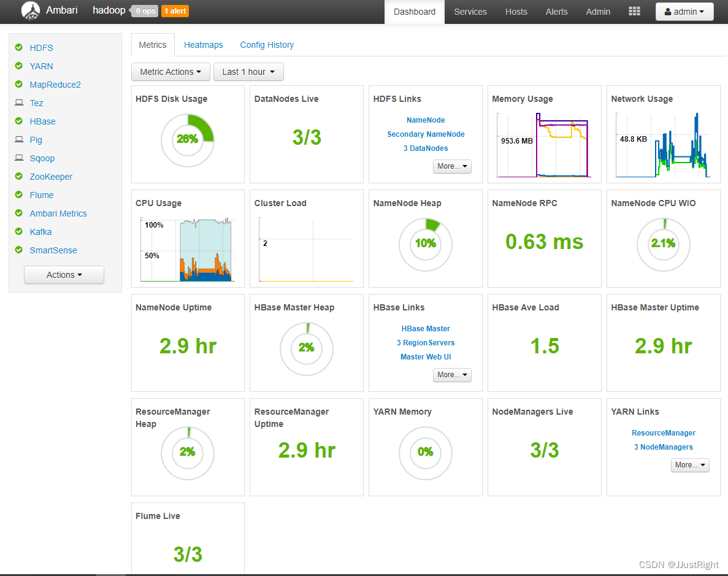Screen dimensions: 728x576
Task: Click the hadoop cluster name
Action: click(x=109, y=10)
